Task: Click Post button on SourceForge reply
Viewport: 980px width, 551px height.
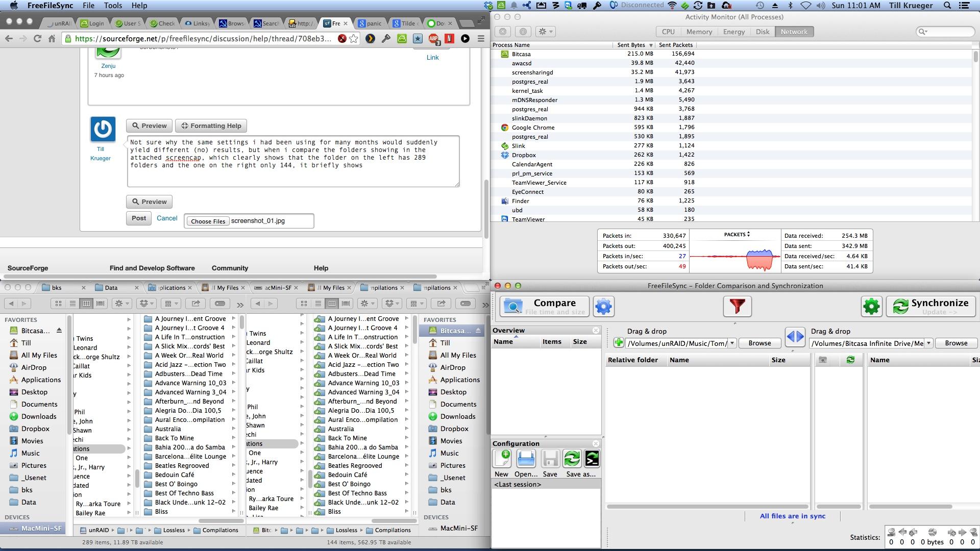Action: click(139, 218)
